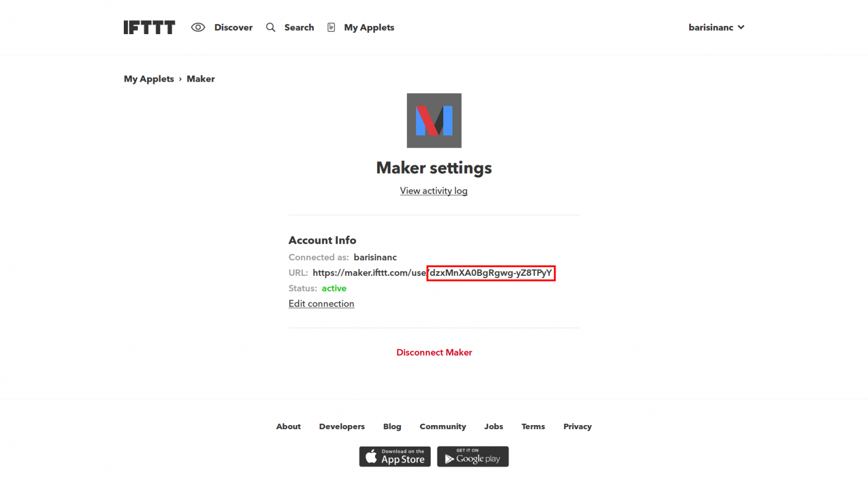This screenshot has height=487, width=868.
Task: Open the About page
Action: pyautogui.click(x=288, y=426)
